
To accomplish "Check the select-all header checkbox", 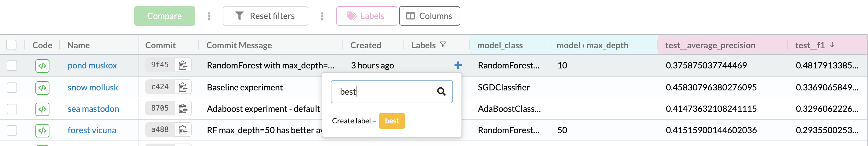I will click(x=12, y=45).
